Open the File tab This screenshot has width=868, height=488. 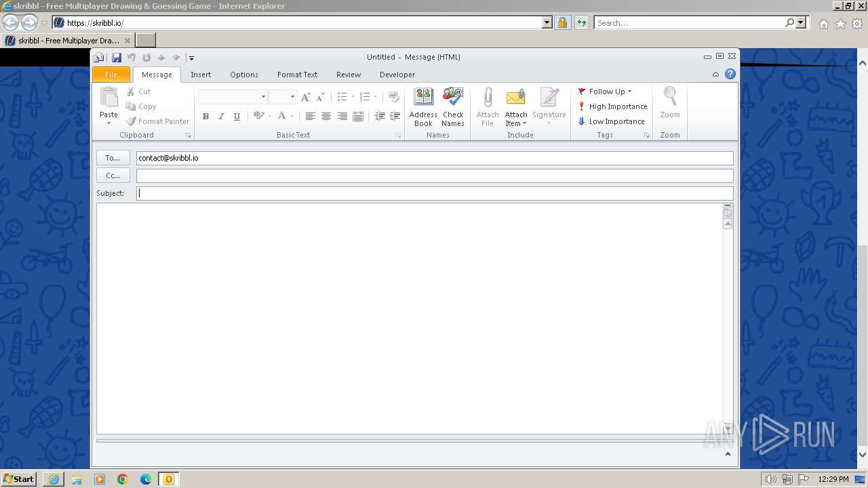111,75
